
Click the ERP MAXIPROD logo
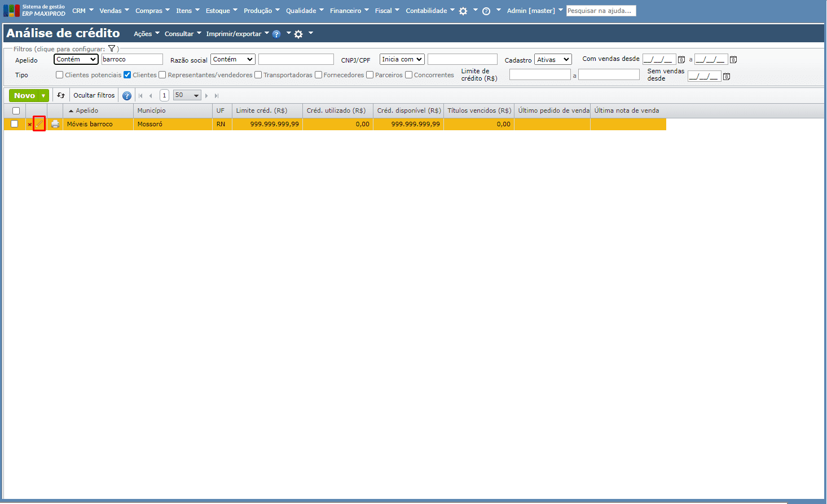tap(34, 10)
